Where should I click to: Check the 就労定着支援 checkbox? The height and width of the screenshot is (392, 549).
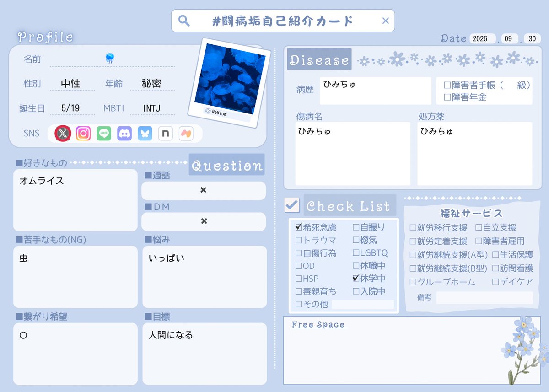(413, 241)
